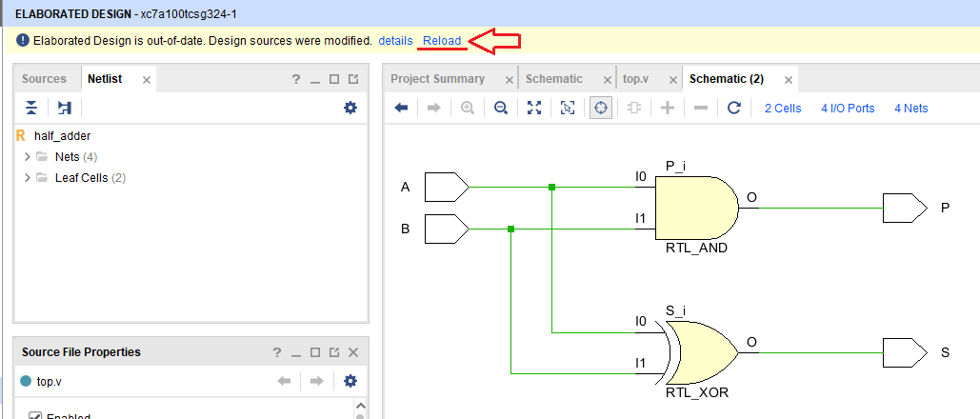This screenshot has height=419, width=980.
Task: Click the Netlist panel help question mark
Action: click(x=296, y=79)
